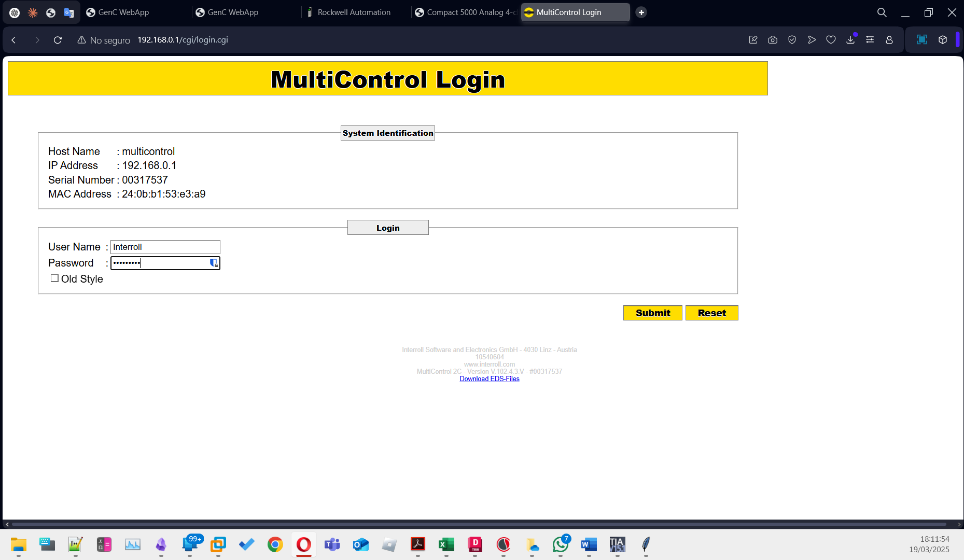Enable the Old Style checkbox
The width and height of the screenshot is (964, 560).
coord(54,278)
